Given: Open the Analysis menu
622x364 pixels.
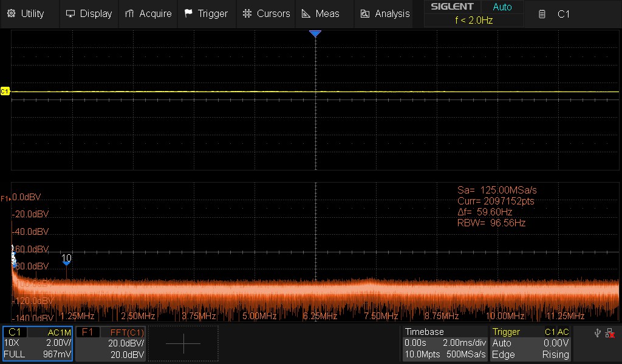Looking at the screenshot, I should tap(384, 14).
